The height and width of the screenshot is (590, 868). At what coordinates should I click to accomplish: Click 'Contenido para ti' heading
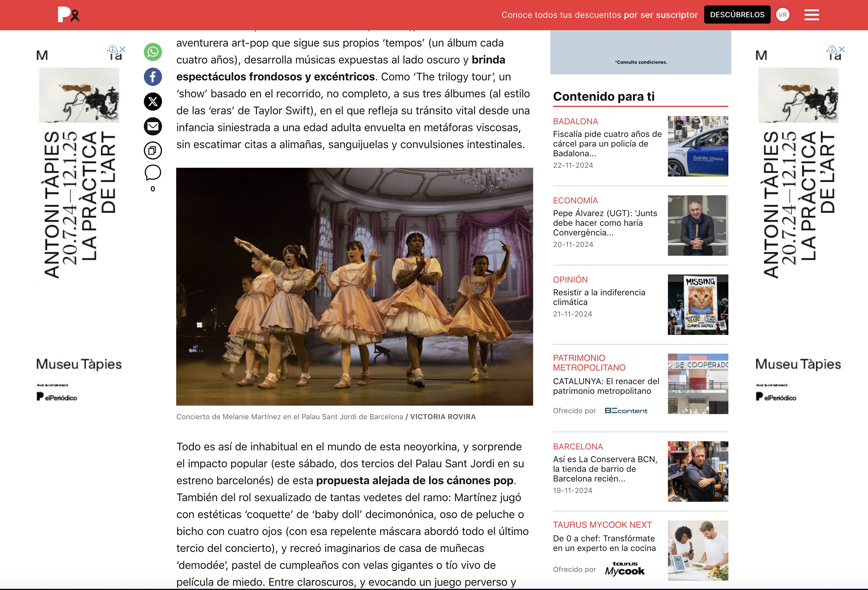[604, 96]
